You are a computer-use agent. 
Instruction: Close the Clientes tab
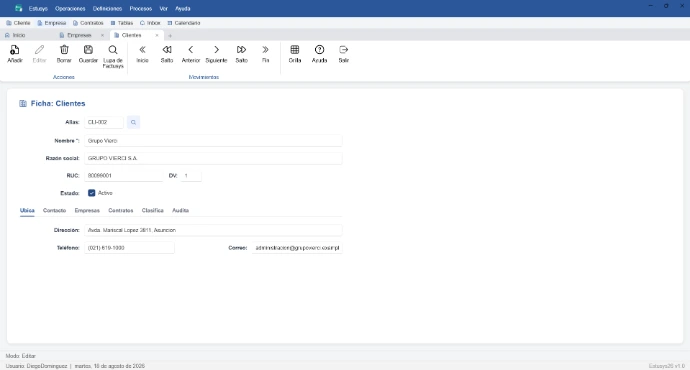click(x=157, y=35)
